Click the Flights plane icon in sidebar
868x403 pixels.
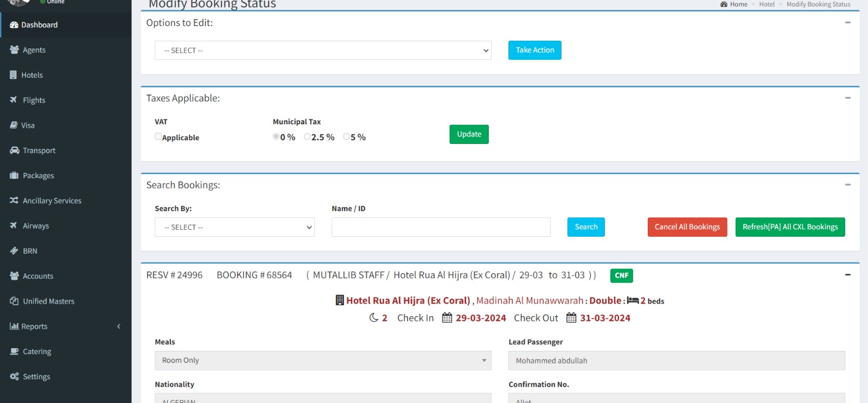14,100
